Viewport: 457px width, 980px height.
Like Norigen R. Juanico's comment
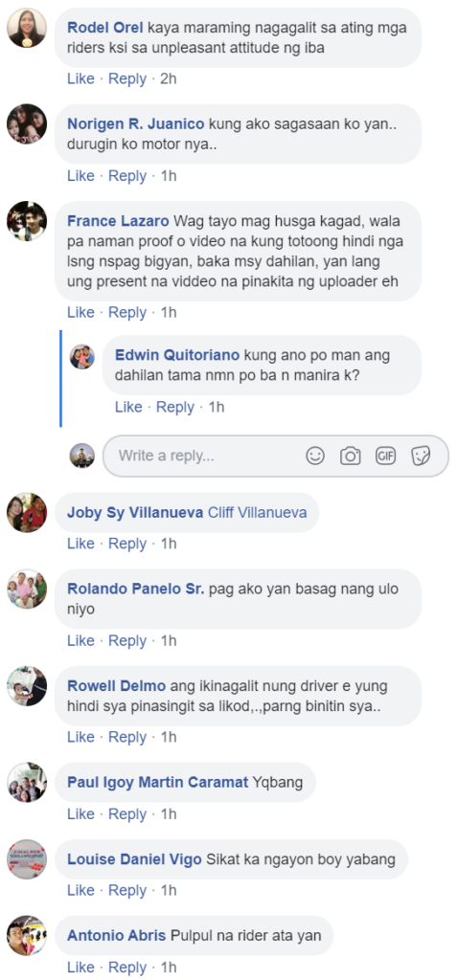click(x=80, y=176)
